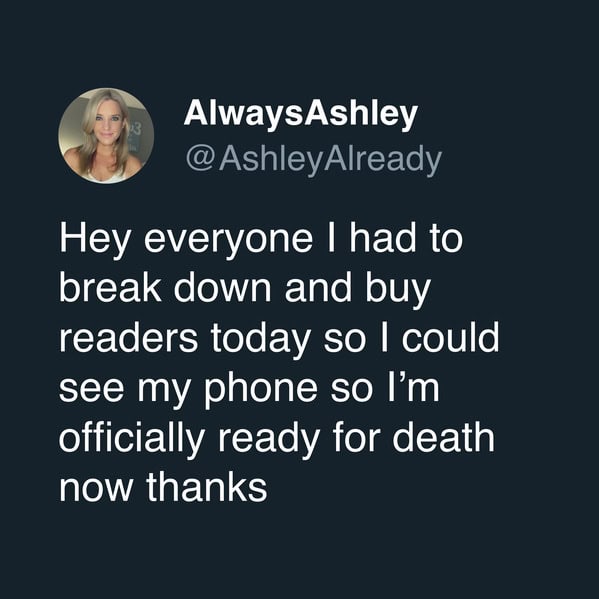Click the word 'officially' in the tweet
The image size is (599, 599).
pos(132,440)
